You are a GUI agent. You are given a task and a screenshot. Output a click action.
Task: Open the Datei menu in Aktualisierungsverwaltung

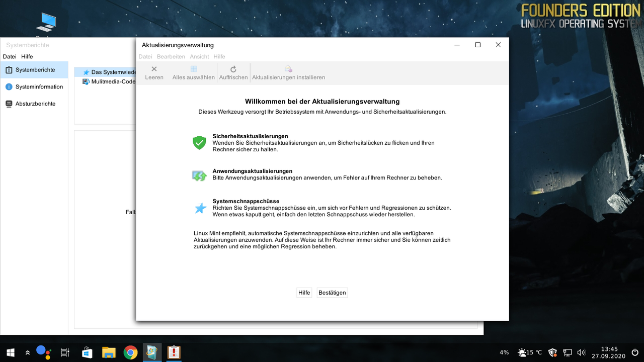(145, 57)
